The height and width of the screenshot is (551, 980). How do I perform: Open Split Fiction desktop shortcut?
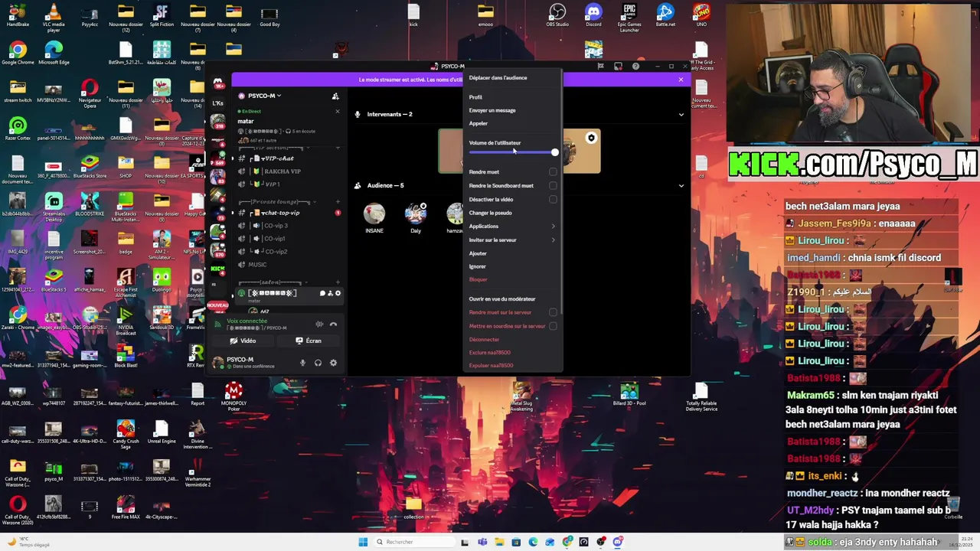pos(162,15)
